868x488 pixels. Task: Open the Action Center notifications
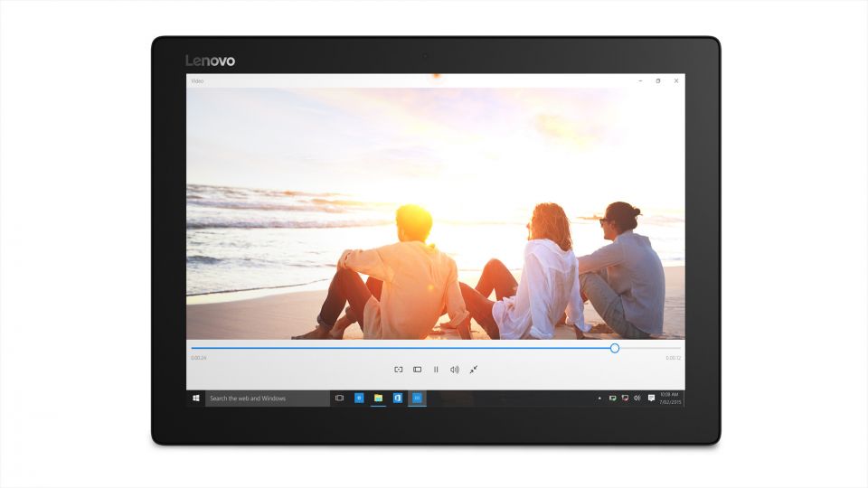pyautogui.click(x=651, y=398)
